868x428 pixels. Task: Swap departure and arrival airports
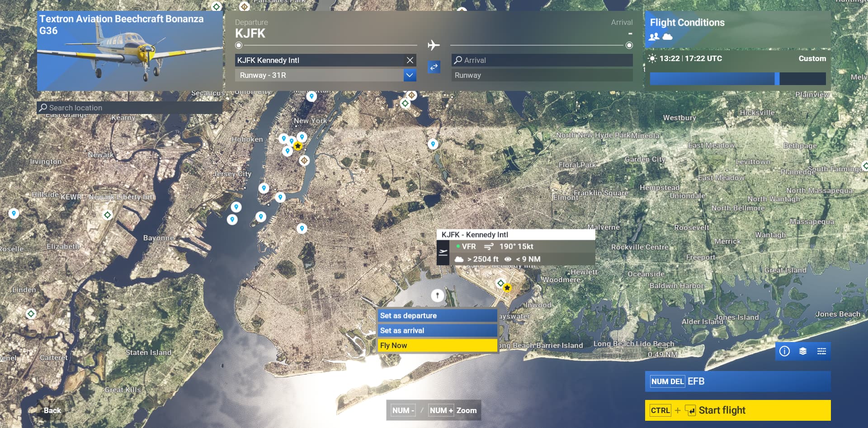[434, 67]
